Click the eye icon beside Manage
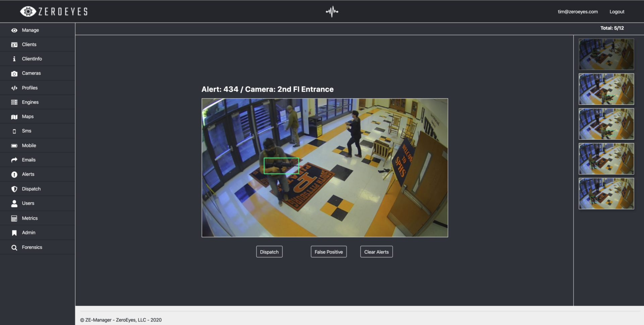 14,30
